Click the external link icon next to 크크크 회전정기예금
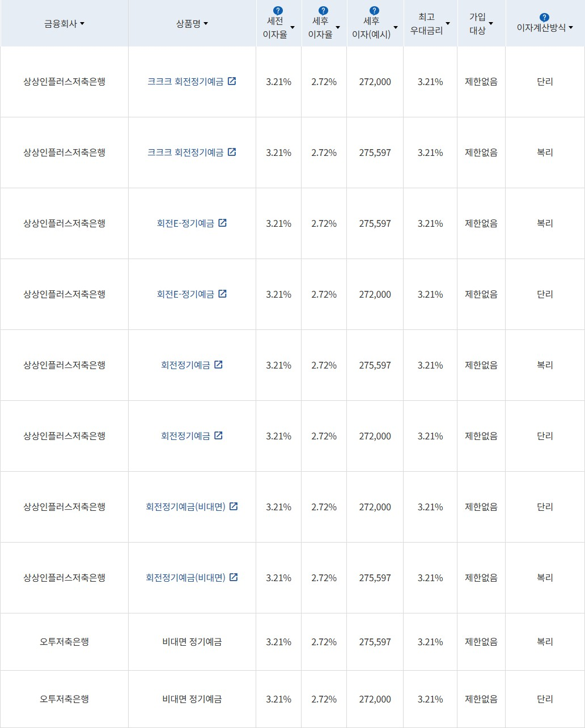The width and height of the screenshot is (585, 728). [231, 81]
